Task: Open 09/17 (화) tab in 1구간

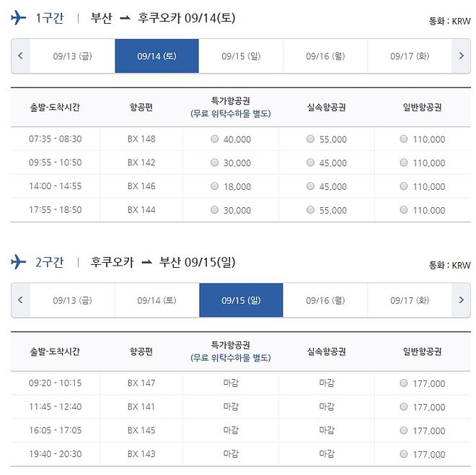Action: coord(410,56)
